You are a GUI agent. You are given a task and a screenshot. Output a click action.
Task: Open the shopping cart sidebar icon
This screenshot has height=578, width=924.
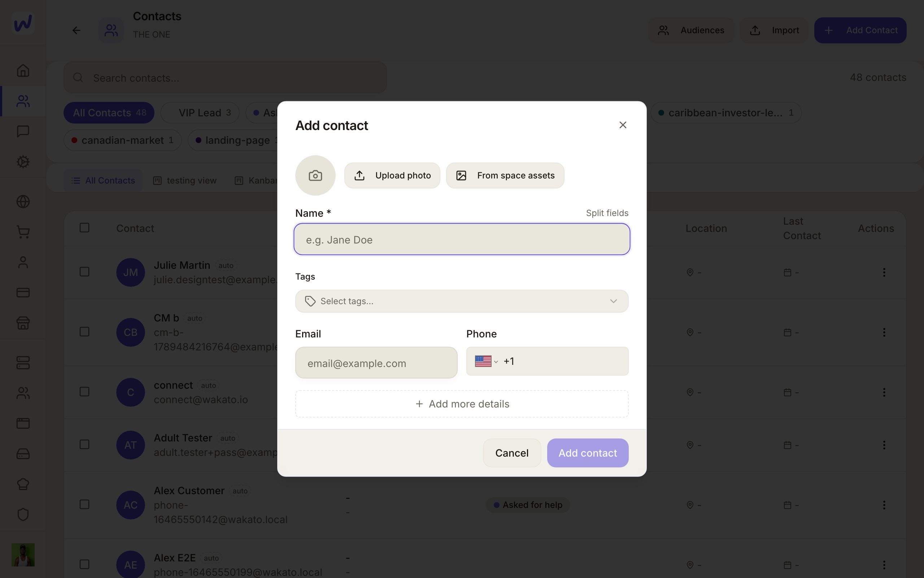point(23,232)
